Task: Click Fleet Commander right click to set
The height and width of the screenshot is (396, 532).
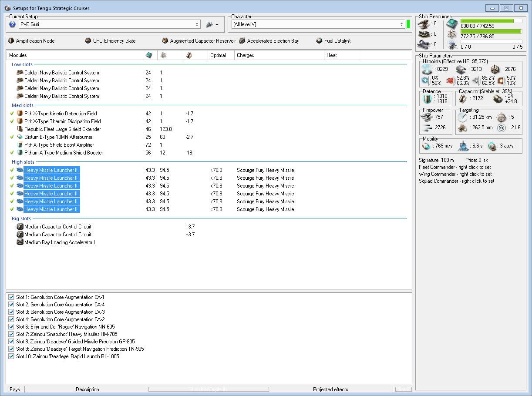Action: click(x=455, y=167)
